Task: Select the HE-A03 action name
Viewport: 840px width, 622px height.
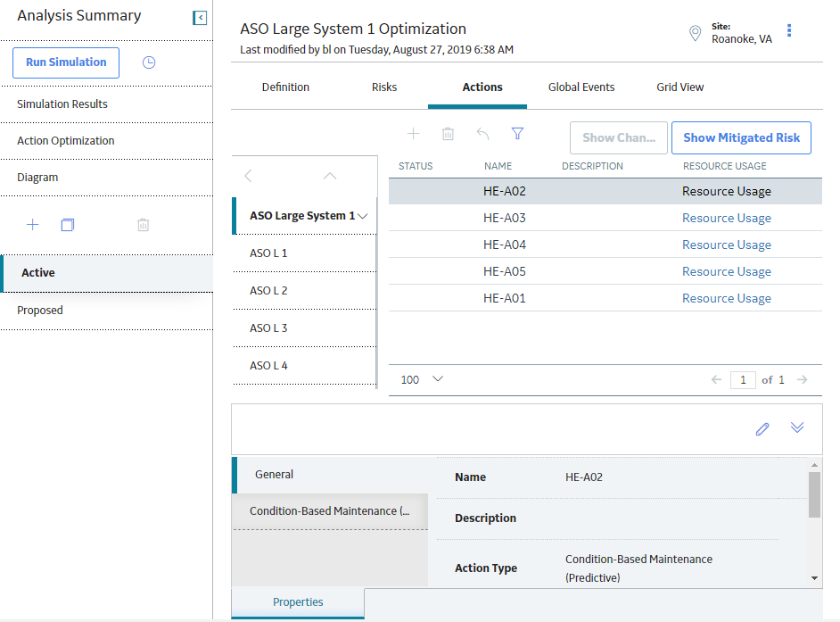Action: [504, 219]
